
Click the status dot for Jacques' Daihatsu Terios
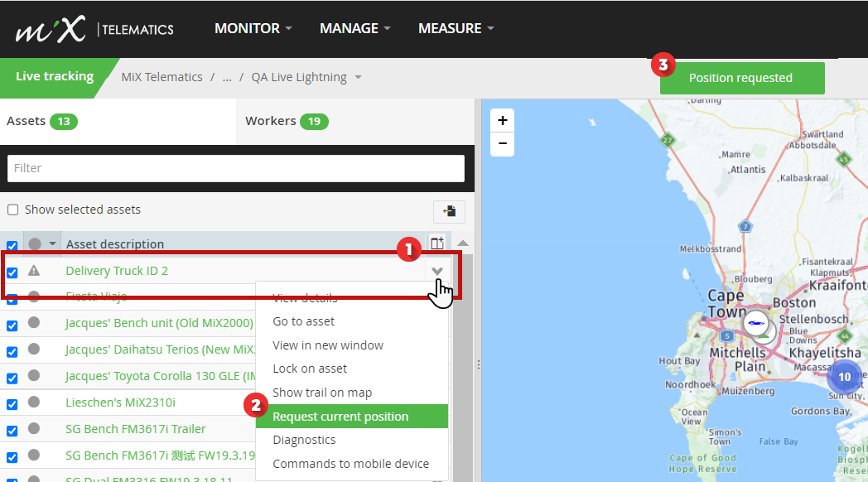34,349
